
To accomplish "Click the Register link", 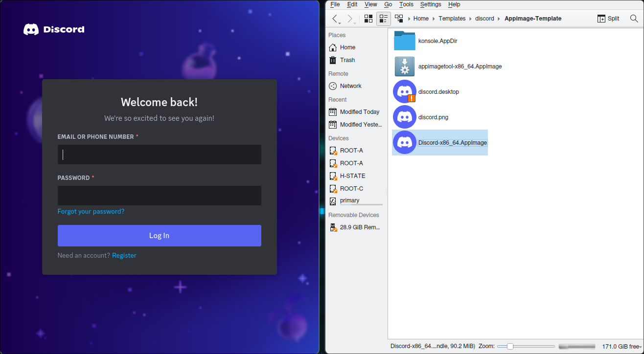I will 124,256.
